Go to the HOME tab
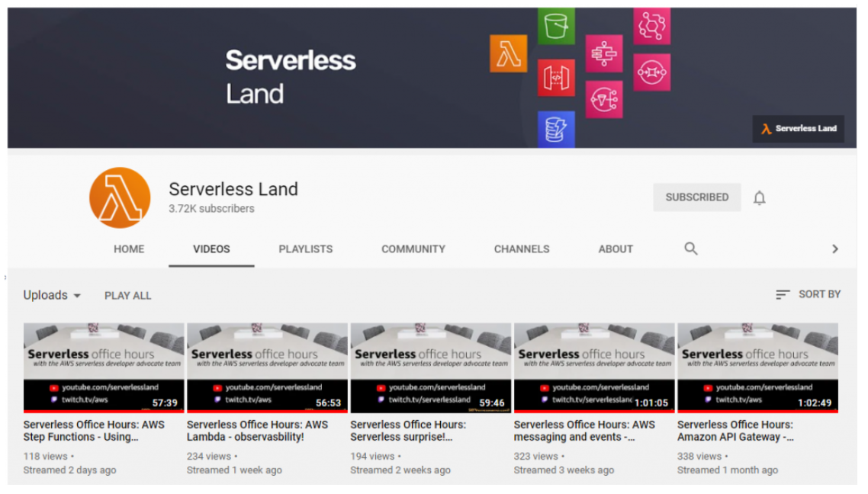Viewport: 868px width, 494px height. (x=129, y=249)
